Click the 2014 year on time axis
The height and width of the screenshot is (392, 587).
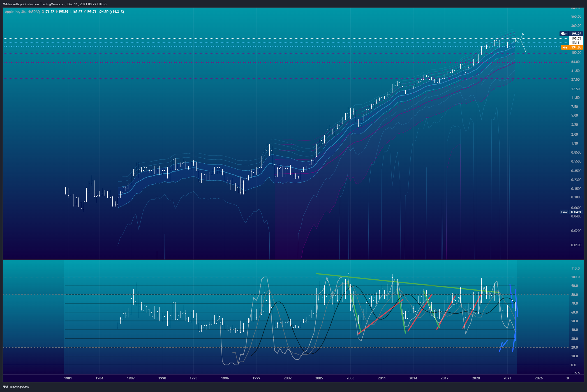pyautogui.click(x=413, y=378)
